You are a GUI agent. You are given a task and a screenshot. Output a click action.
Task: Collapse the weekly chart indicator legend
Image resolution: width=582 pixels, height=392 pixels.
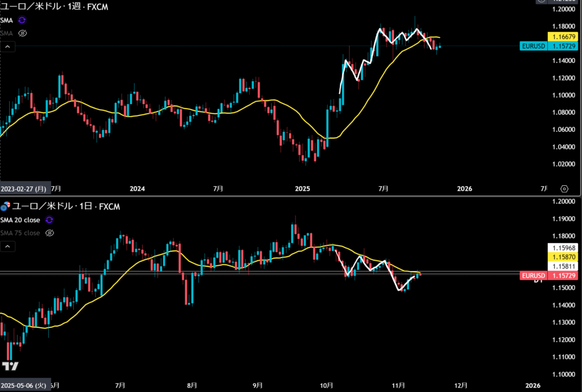point(6,48)
